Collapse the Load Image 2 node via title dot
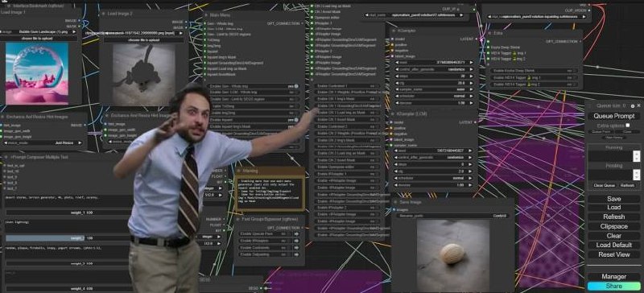This screenshot has height=293, width=644. [x=104, y=14]
